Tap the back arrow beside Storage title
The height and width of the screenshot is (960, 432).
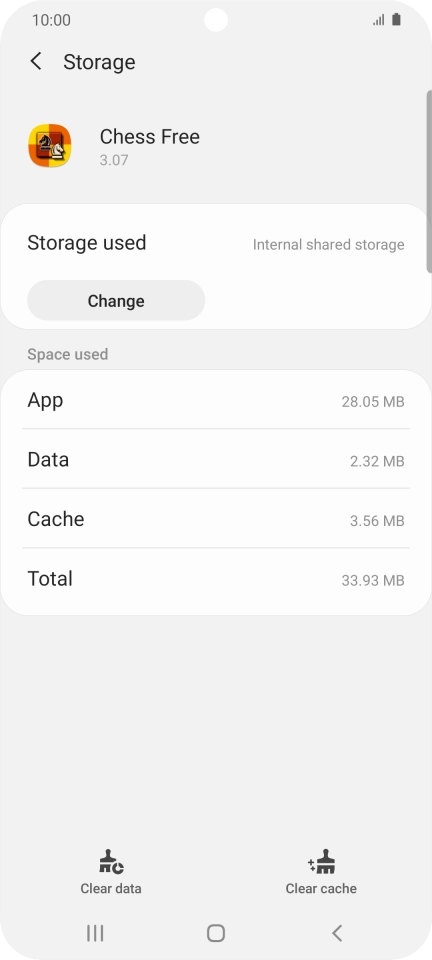point(36,61)
